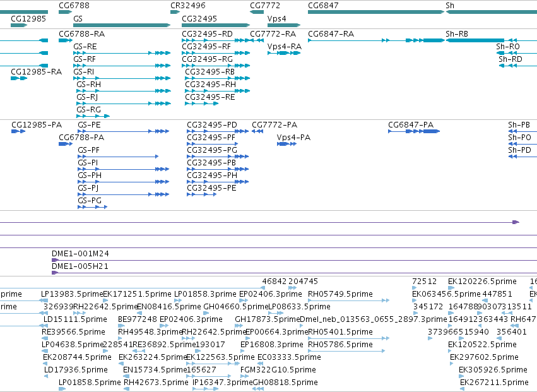The height and width of the screenshot is (392, 537).
Task: Click transcript CG32495-RD
Action: pyautogui.click(x=216, y=40)
